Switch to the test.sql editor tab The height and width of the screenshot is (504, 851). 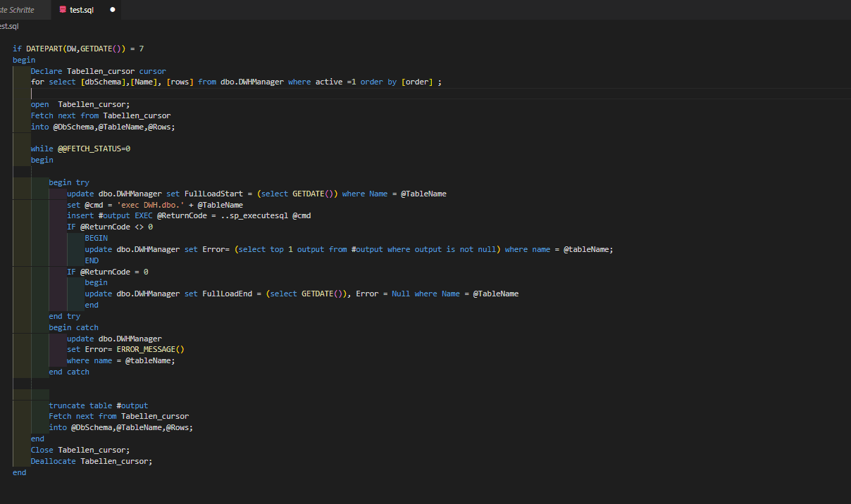(87, 10)
